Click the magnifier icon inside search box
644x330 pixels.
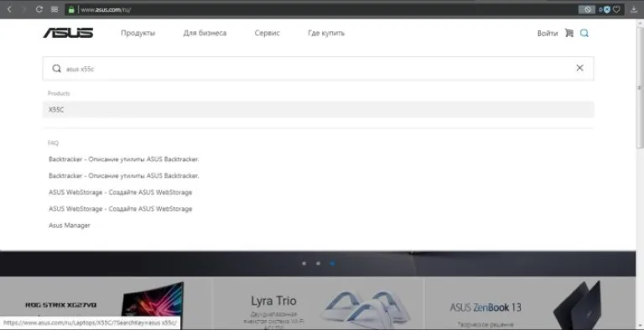tap(57, 68)
